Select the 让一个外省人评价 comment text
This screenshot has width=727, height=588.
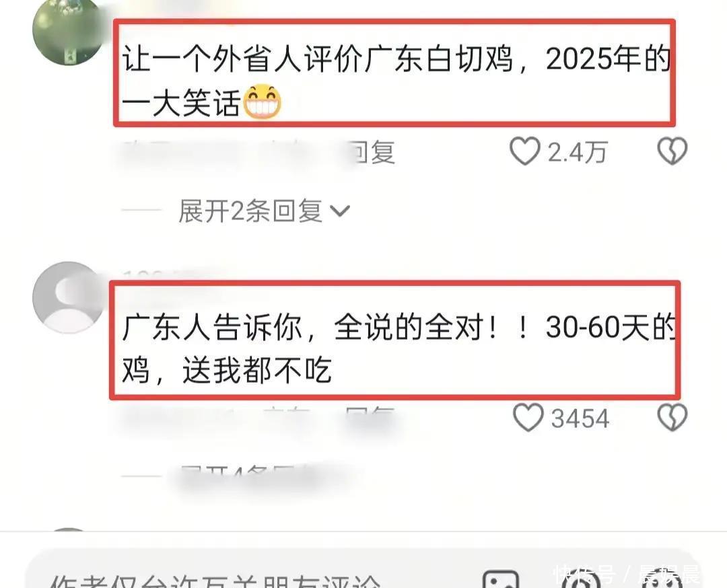click(395, 80)
